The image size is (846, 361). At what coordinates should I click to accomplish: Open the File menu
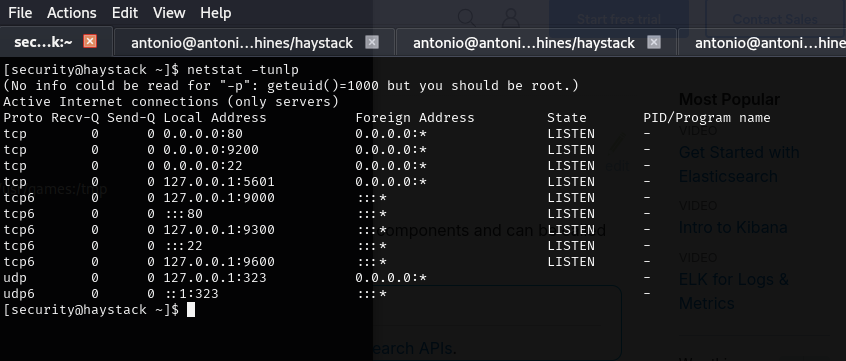point(20,13)
